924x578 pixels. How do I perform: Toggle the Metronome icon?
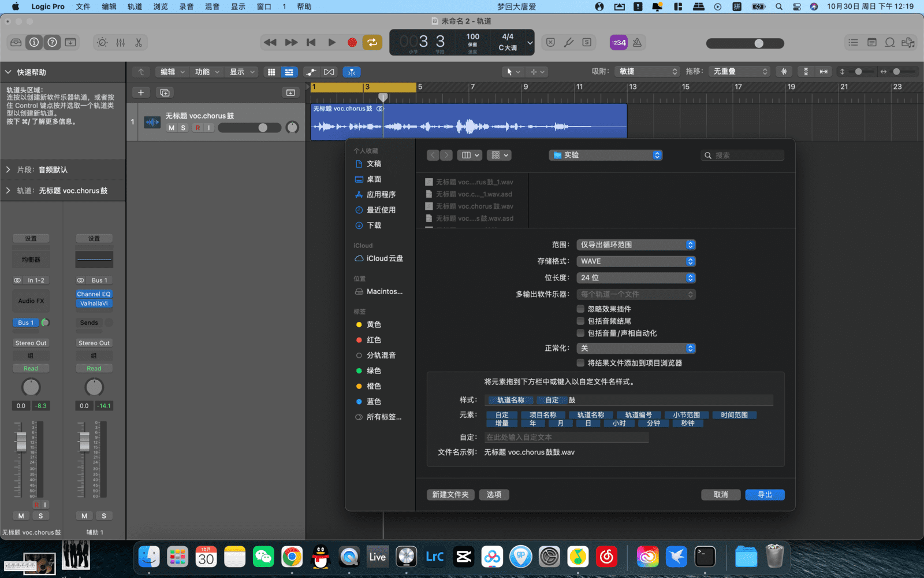pos(637,42)
